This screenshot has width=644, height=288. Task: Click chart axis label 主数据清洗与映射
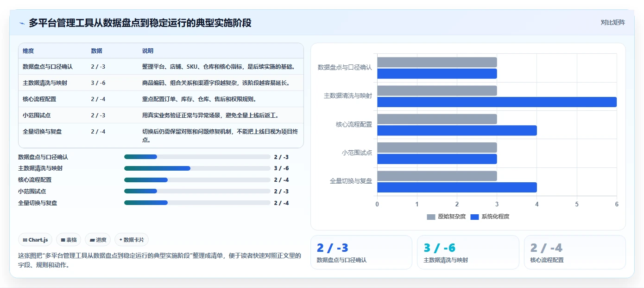tap(348, 96)
